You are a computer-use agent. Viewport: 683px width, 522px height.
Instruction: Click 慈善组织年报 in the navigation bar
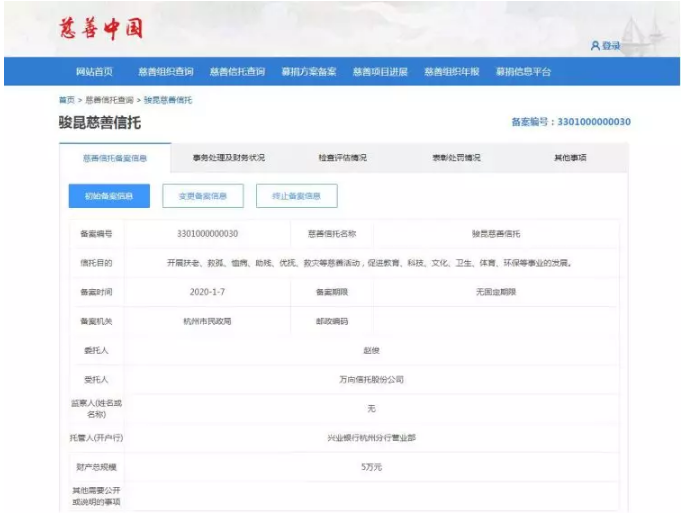[x=451, y=72]
